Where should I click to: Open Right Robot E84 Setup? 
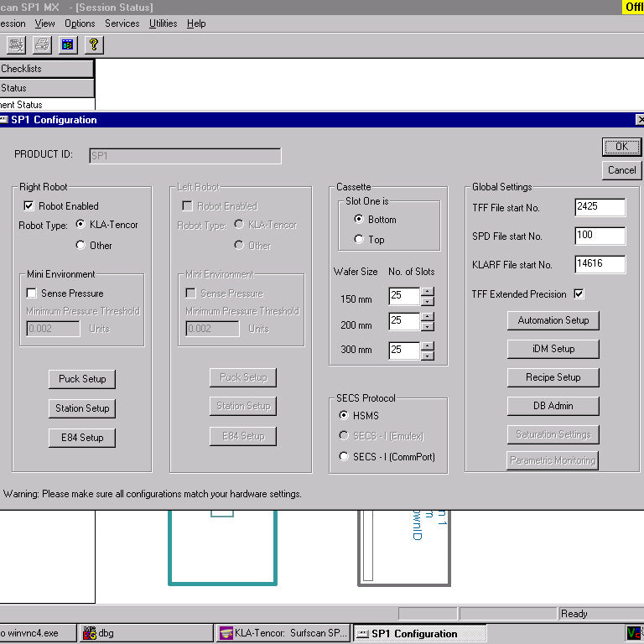[x=82, y=438]
